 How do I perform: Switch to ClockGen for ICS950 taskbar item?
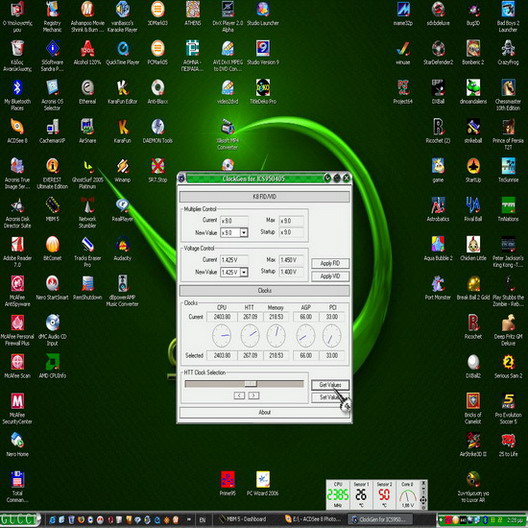pyautogui.click(x=381, y=519)
